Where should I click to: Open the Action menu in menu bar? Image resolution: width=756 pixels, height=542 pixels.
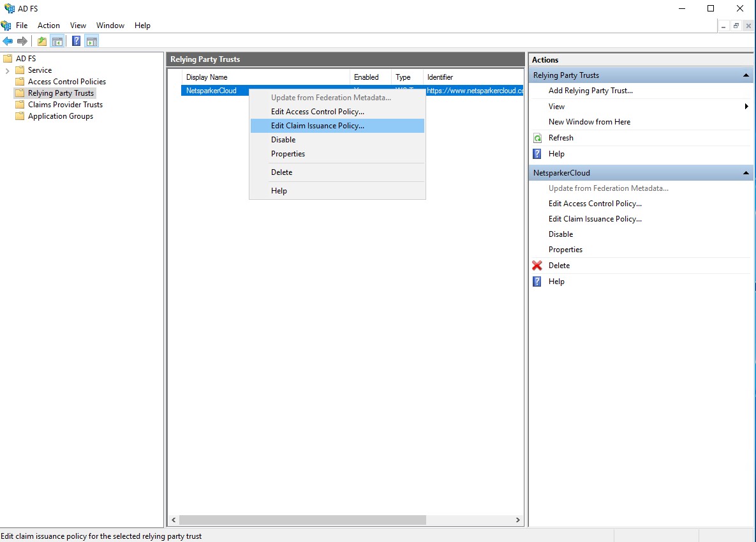48,26
